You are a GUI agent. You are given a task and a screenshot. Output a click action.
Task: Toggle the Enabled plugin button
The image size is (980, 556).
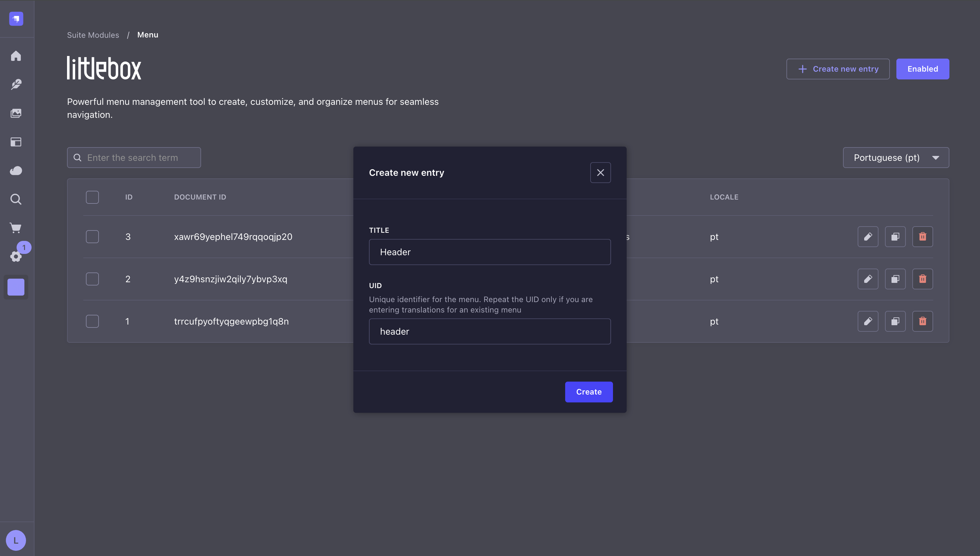[922, 69]
